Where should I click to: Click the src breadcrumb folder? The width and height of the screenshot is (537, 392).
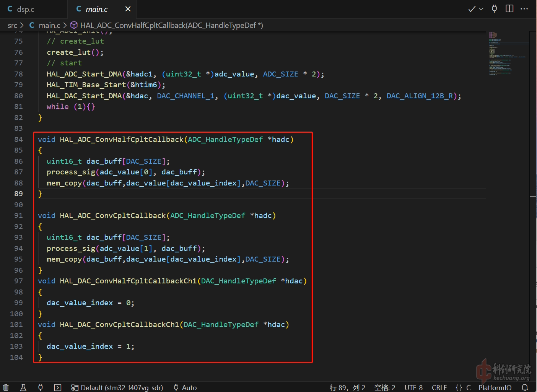tap(12, 25)
